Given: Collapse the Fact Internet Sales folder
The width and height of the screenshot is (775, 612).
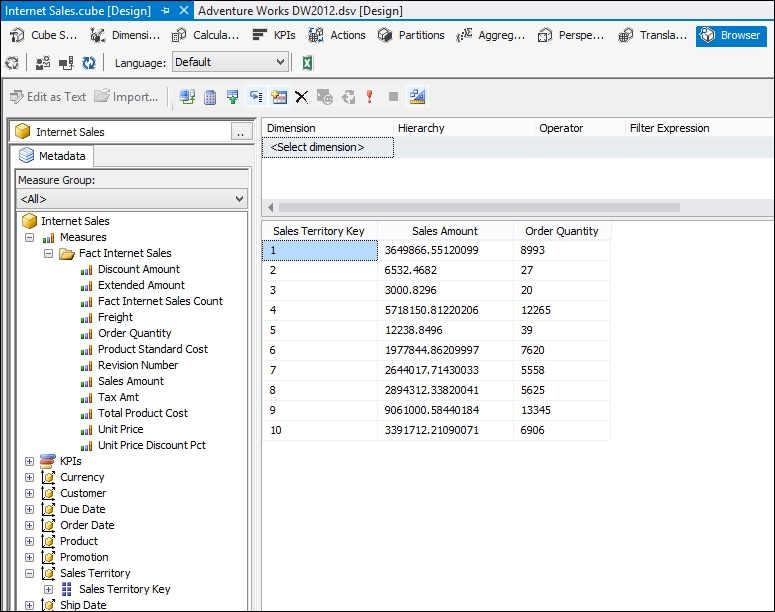Looking at the screenshot, I should coord(48,254).
